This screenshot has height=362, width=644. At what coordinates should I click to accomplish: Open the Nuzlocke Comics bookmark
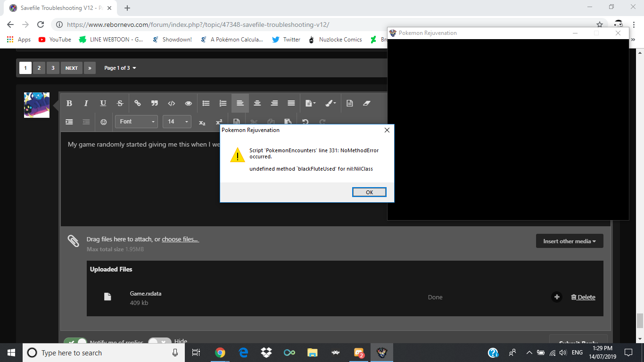(335, 40)
